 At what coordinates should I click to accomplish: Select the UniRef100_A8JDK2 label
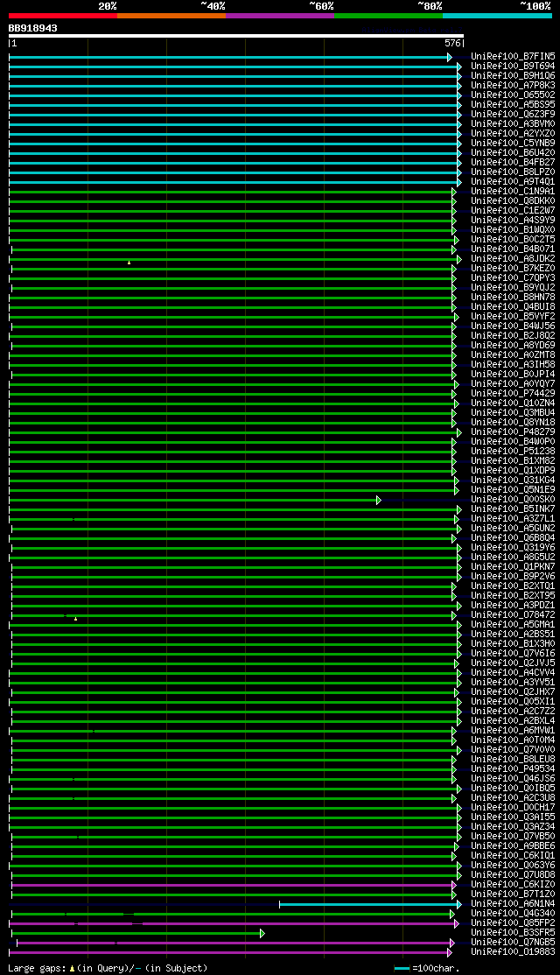click(x=513, y=259)
